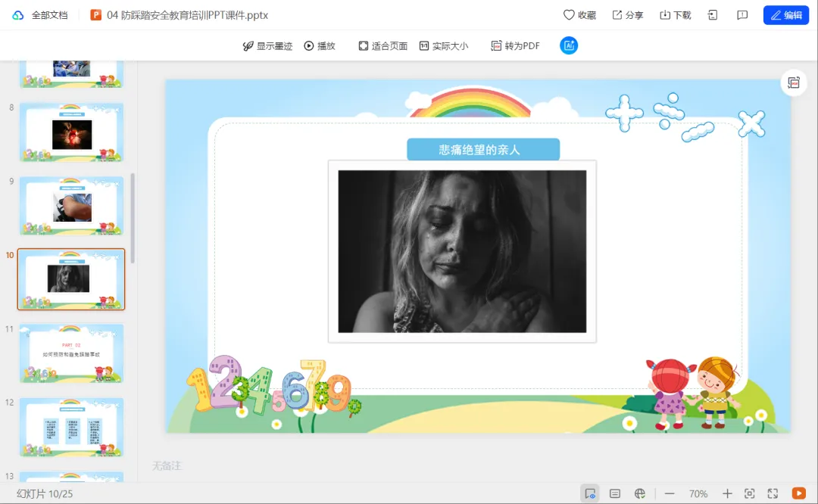Image resolution: width=818 pixels, height=504 pixels.
Task: Click the export/move-to icon in header
Action: [x=713, y=15]
